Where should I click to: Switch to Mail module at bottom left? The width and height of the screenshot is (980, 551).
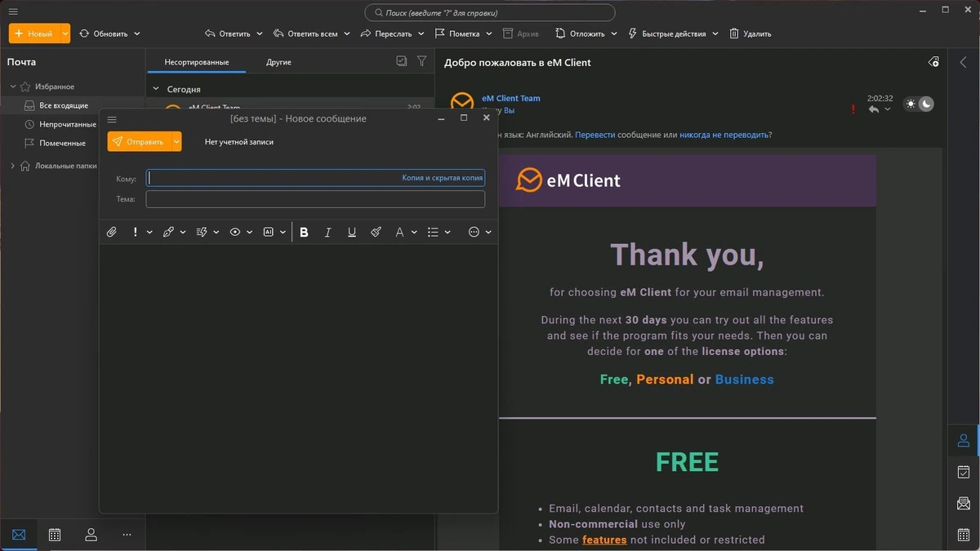[19, 535]
